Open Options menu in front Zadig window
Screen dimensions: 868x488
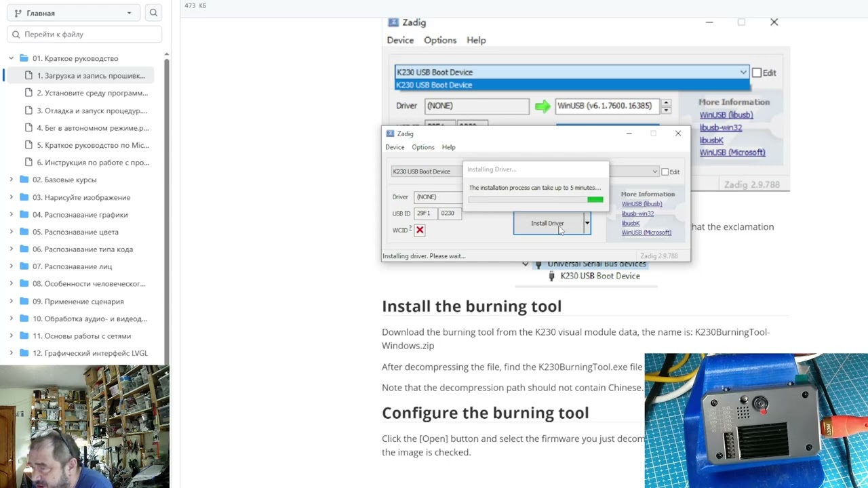point(423,147)
